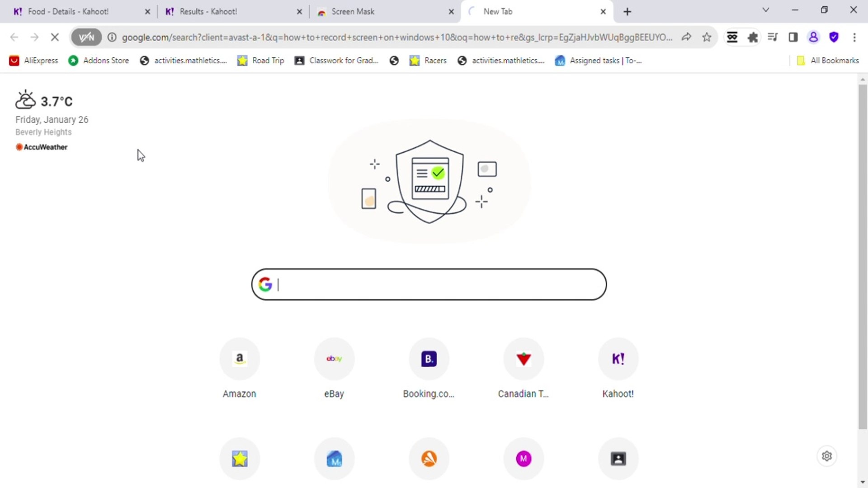Share this page via share icon
Image resolution: width=868 pixels, height=488 pixels.
pos(686,38)
